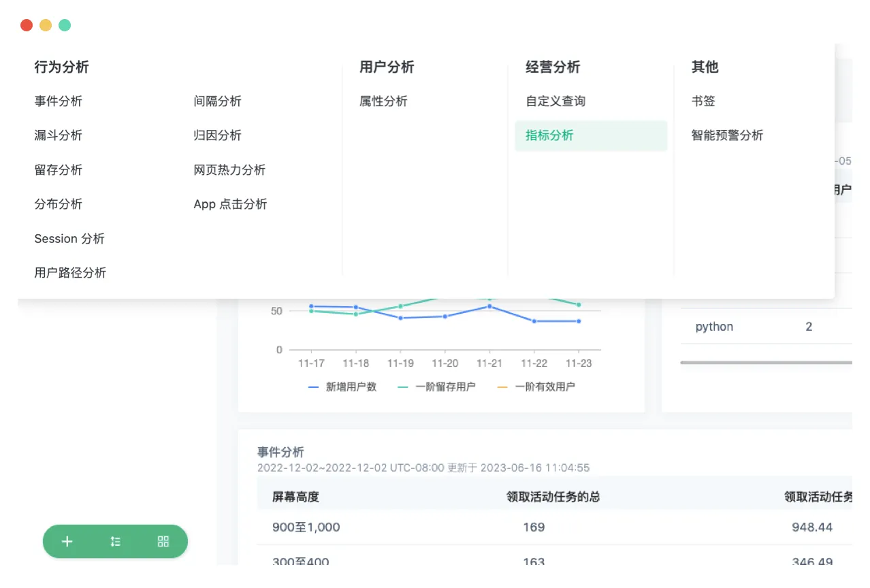Click the grid view icon in green toolbar
The image size is (870, 588).
click(x=163, y=542)
